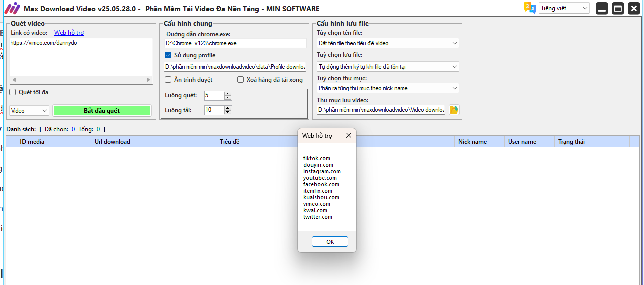Open the Tiếng việt language dropdown
The height and width of the screenshot is (285, 644).
point(564,8)
